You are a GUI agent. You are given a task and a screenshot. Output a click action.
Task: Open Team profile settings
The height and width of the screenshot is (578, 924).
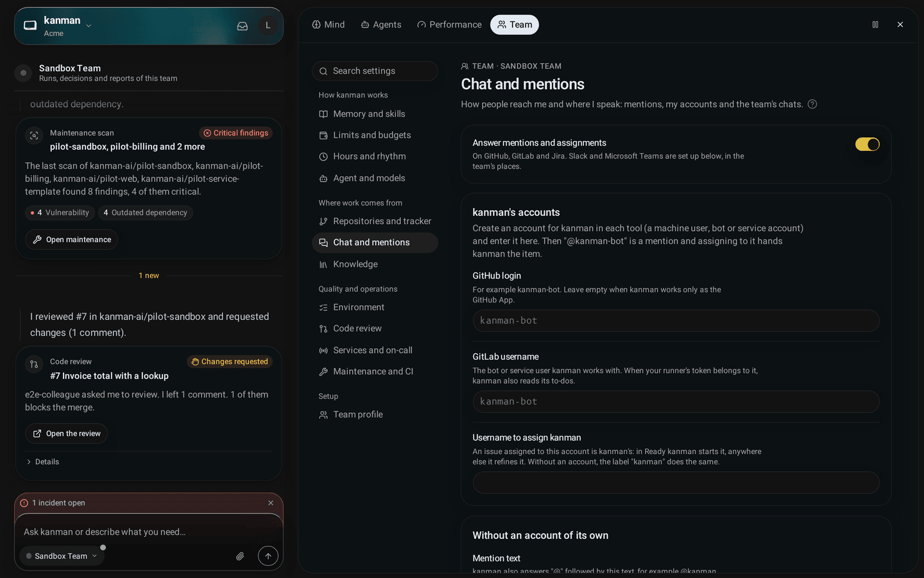pyautogui.click(x=375, y=414)
